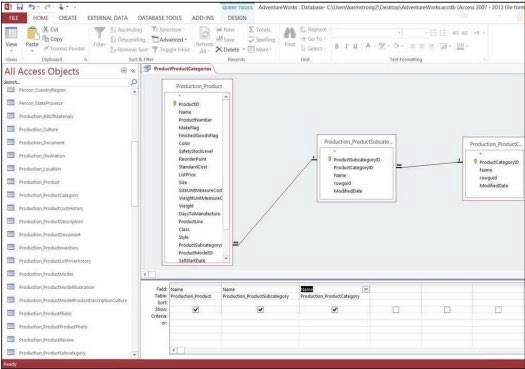Screen dimensions: 525x369
Task: Open Production_Location table in navigation pane
Action: (x=40, y=169)
